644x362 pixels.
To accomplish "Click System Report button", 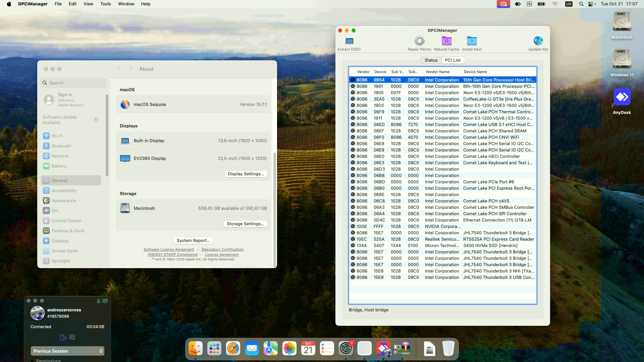I will click(193, 240).
